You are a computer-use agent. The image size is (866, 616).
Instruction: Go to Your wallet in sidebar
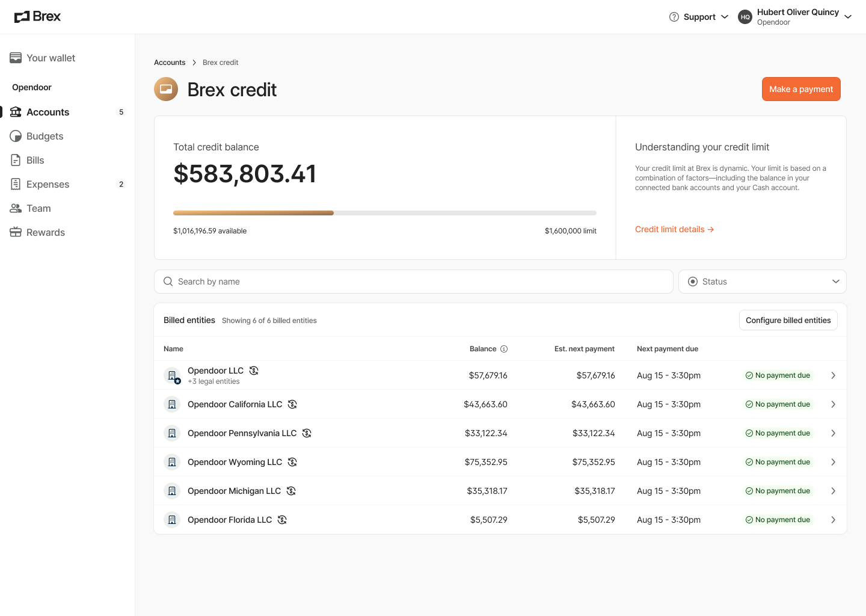[x=67, y=58]
